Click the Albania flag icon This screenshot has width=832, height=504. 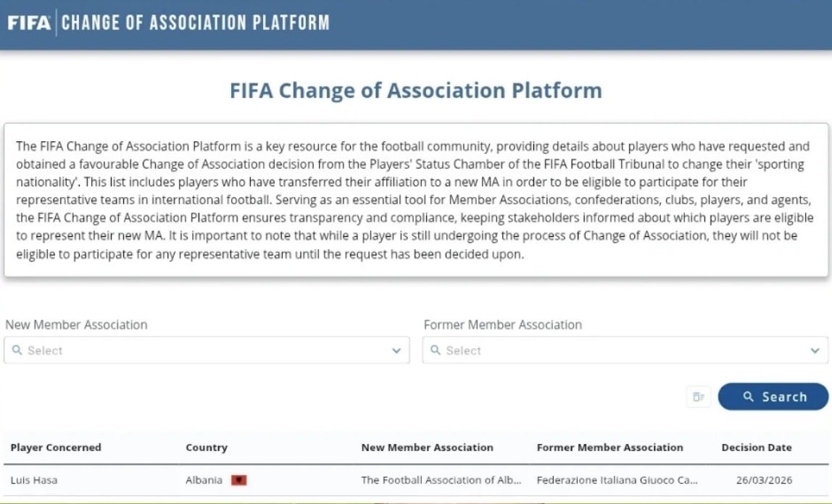[x=239, y=480]
